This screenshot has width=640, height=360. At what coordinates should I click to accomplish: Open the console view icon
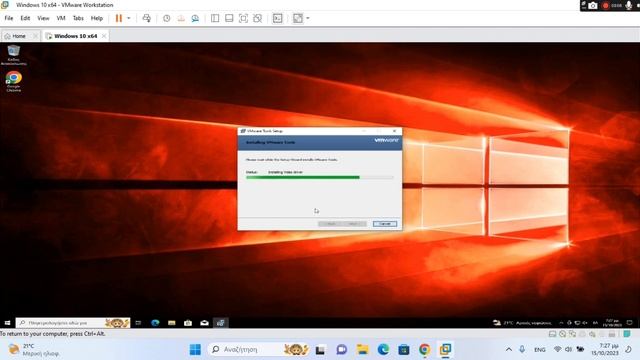pos(278,18)
